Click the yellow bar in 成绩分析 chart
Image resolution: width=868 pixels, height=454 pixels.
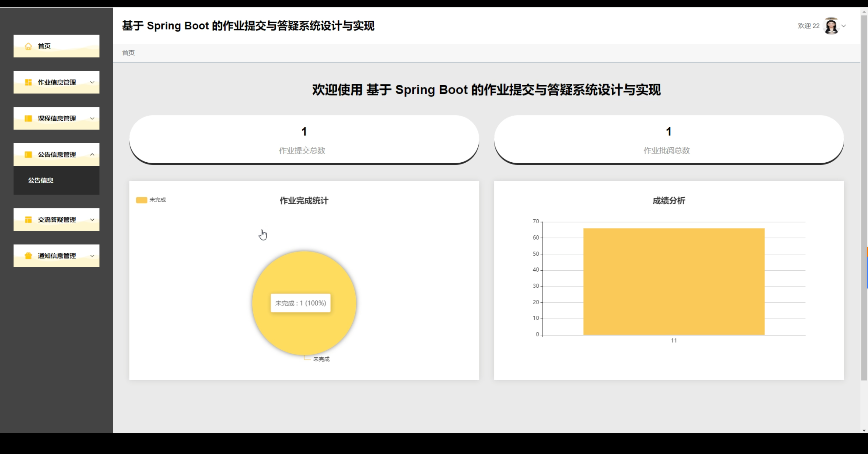(674, 282)
